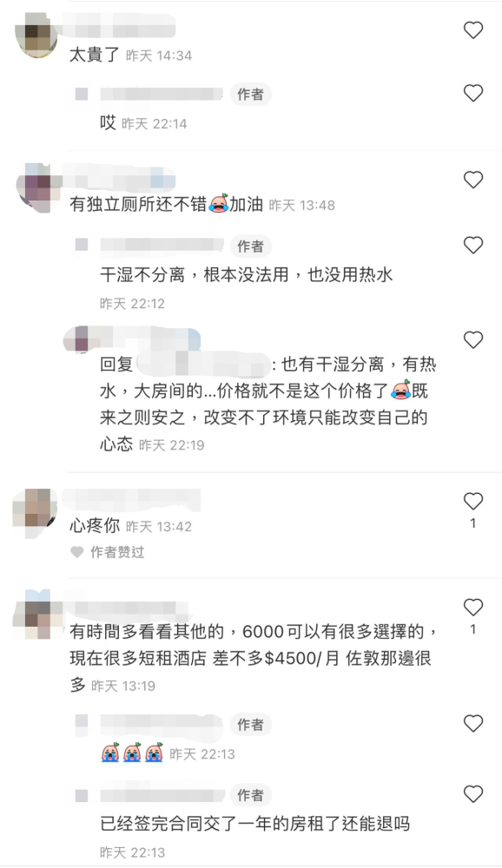Open the avatar of the "太貴了" commenter
The width and height of the screenshot is (502, 868).
click(36, 35)
